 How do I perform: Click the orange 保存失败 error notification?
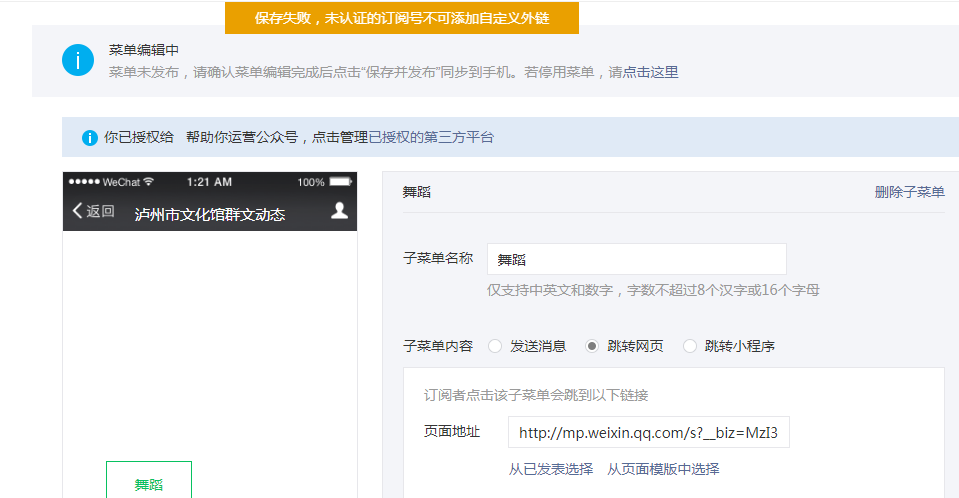[x=402, y=18]
